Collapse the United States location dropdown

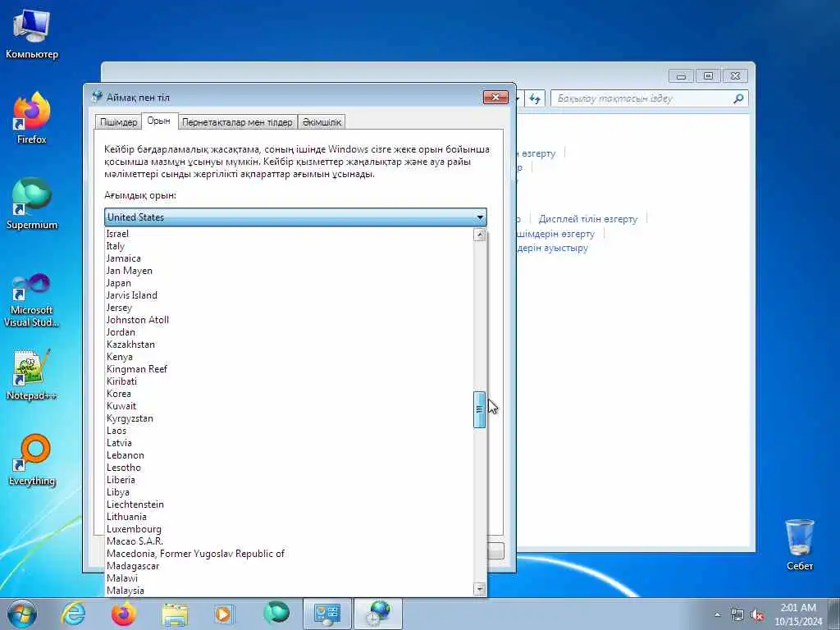(480, 217)
